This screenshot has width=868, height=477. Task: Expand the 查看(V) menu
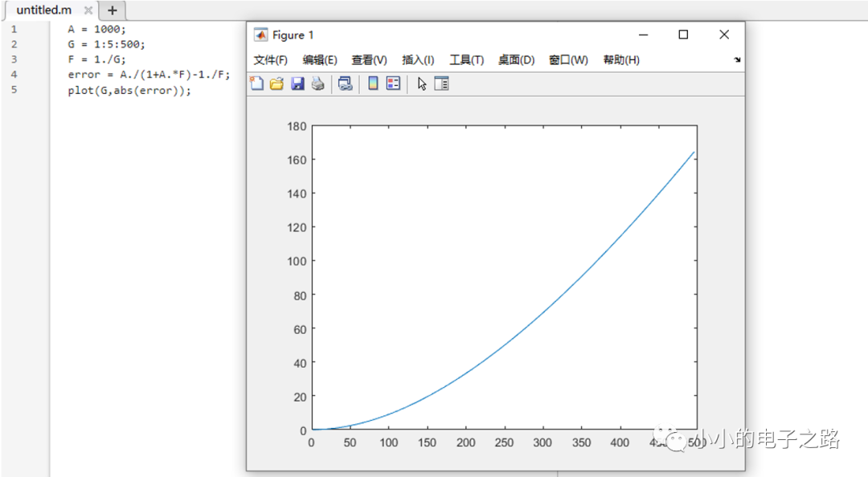pyautogui.click(x=369, y=60)
